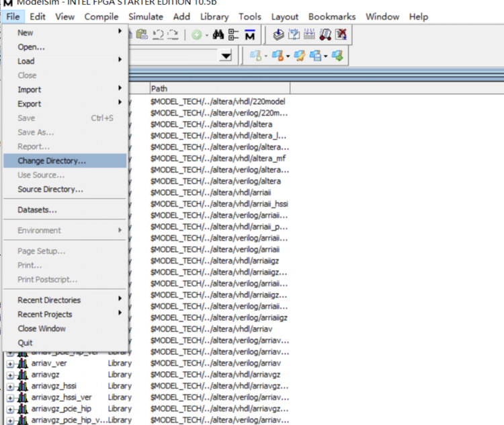Screen dimensions: 504x425
Task: Click the orange-dot bookmark flag icon
Action: (278, 56)
